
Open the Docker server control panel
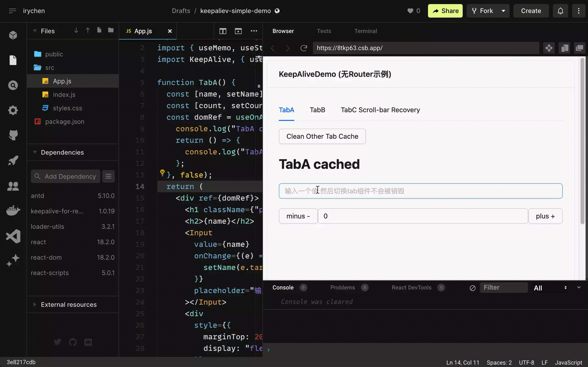(13, 210)
